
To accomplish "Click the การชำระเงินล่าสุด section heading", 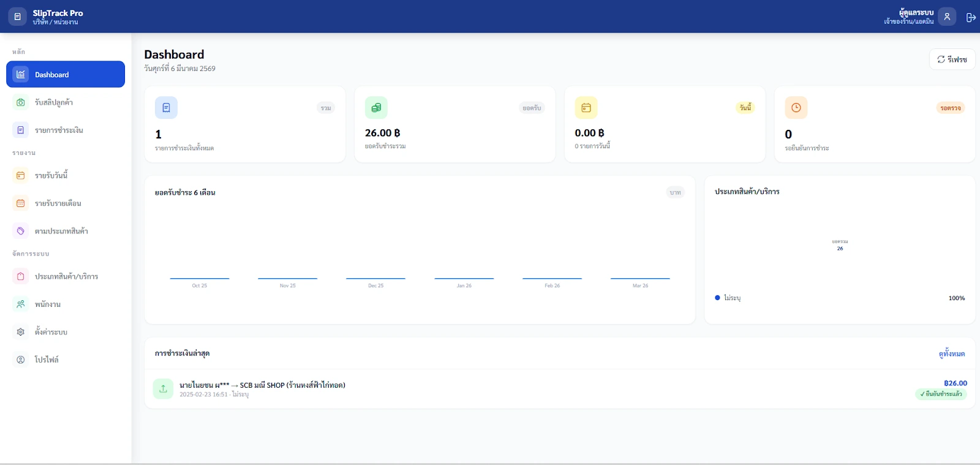I will click(183, 353).
